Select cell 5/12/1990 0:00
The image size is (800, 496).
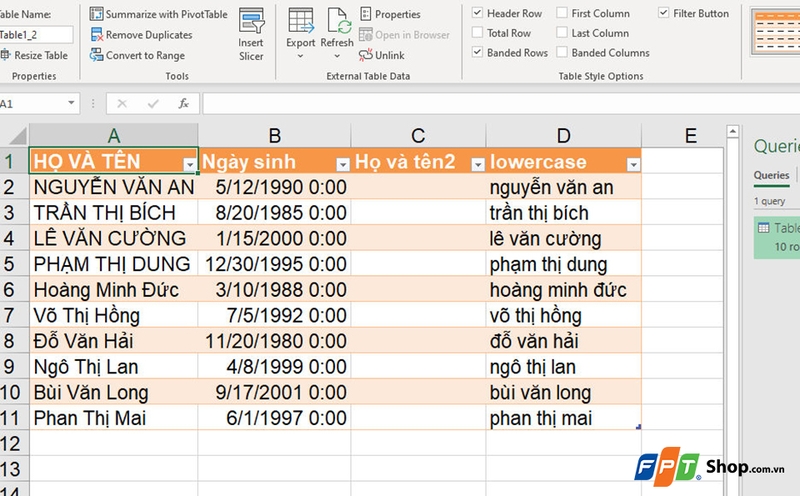(274, 187)
